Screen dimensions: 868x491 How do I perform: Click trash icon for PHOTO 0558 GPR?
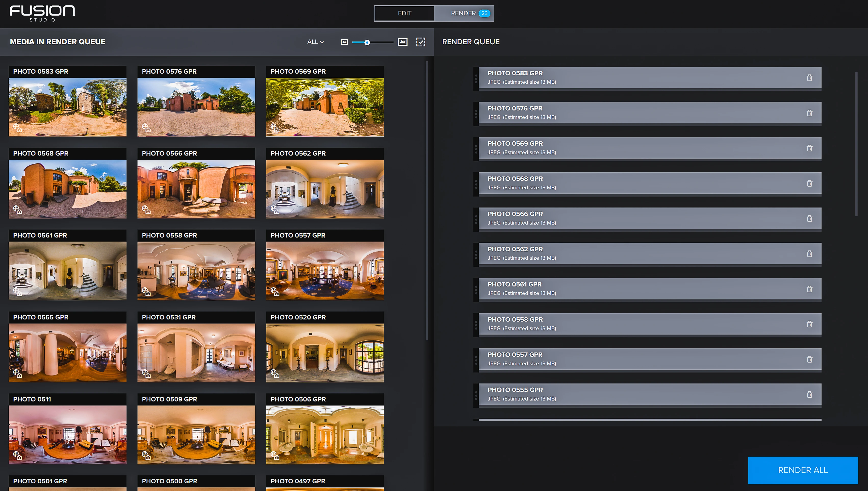(x=809, y=324)
